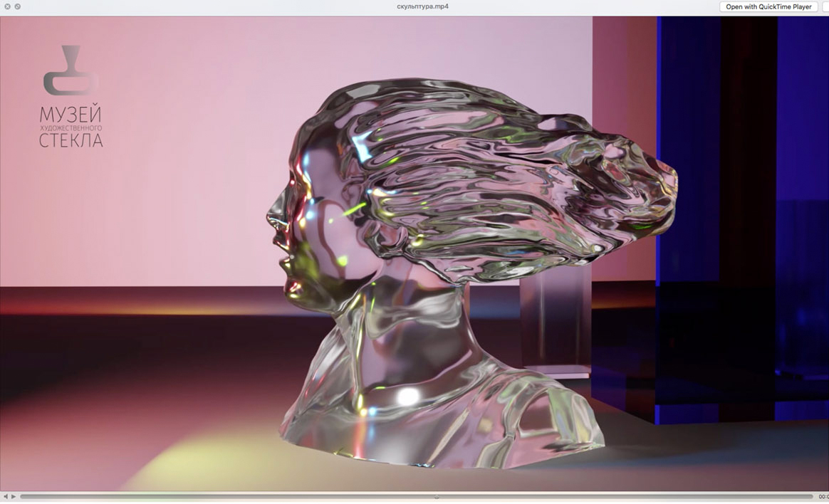Click the small художественного text in the logo

pyautogui.click(x=71, y=127)
